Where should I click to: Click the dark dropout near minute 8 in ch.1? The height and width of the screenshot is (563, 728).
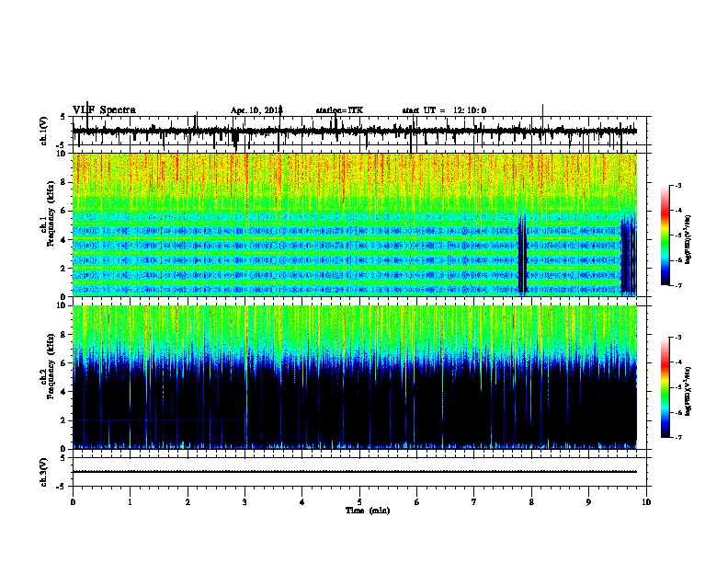(523, 255)
